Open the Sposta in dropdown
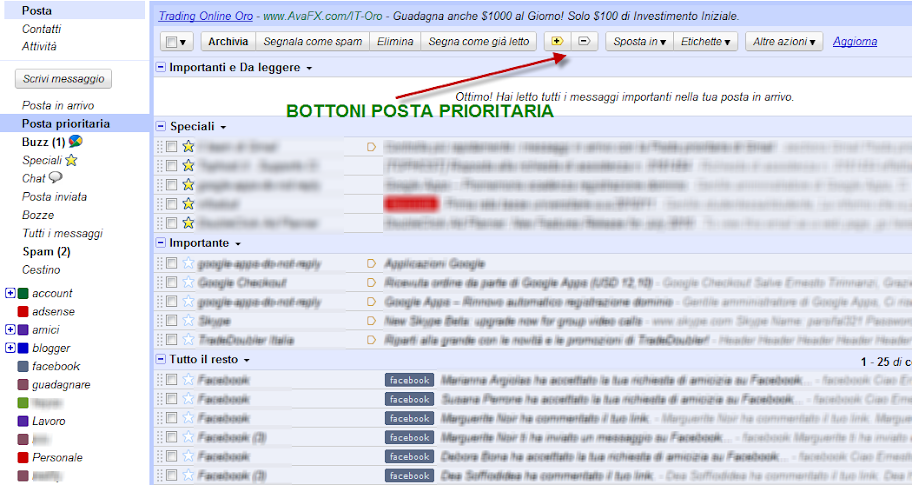Viewport: 912px width, 485px height. [x=639, y=41]
